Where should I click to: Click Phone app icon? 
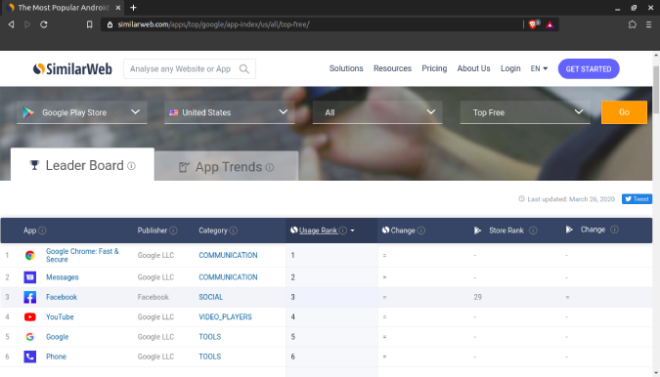(x=30, y=356)
